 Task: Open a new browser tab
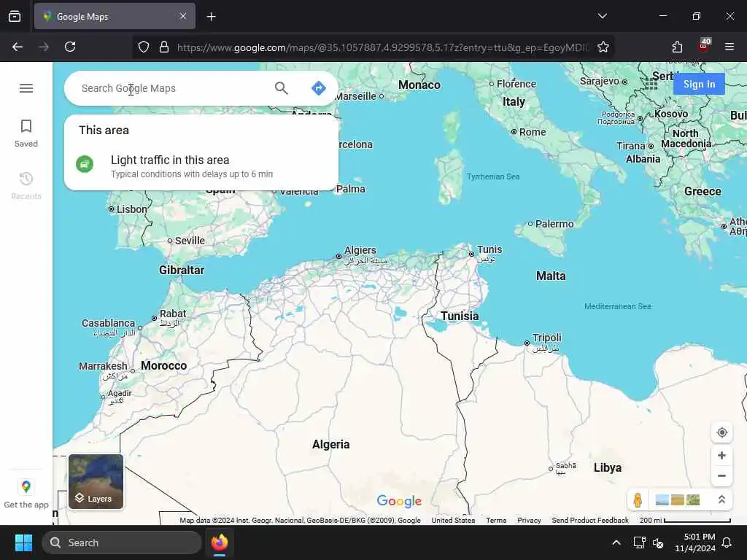point(211,17)
